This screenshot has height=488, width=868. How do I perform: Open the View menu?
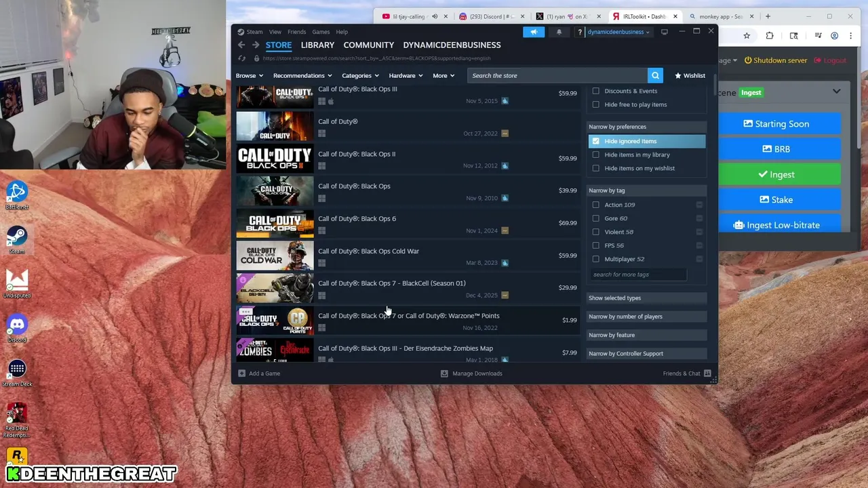tap(275, 32)
